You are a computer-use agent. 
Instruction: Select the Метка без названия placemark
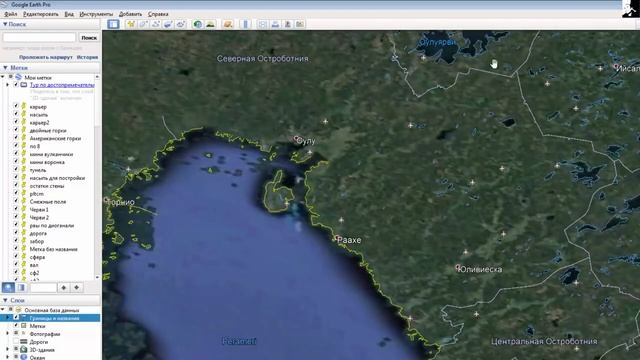click(x=53, y=249)
